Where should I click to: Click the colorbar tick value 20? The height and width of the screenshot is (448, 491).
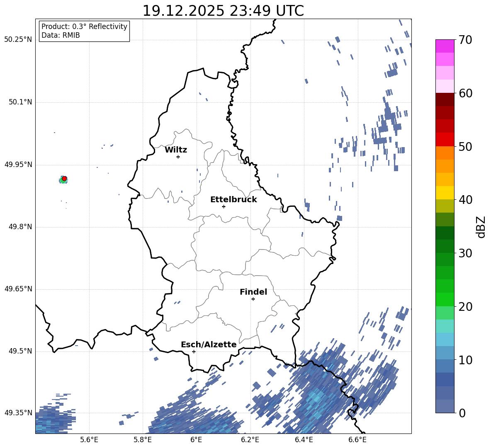click(465, 307)
